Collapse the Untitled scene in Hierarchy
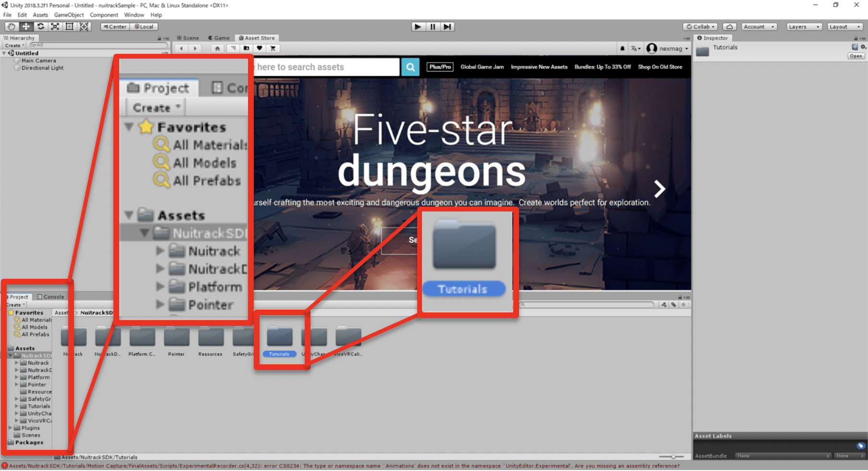 [4, 53]
